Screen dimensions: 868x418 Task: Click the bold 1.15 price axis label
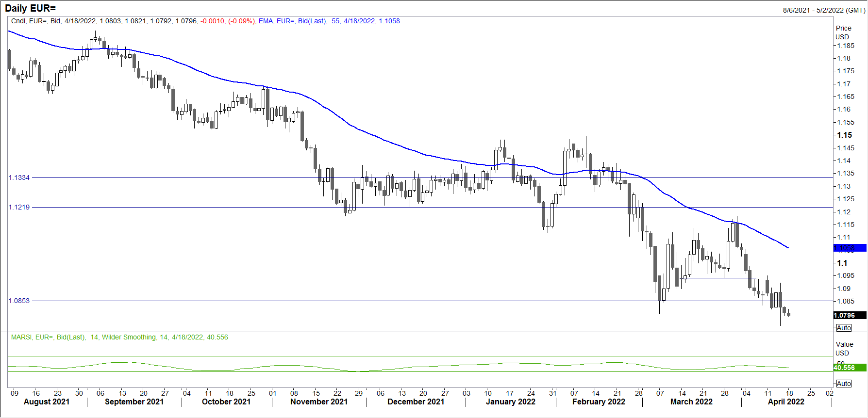845,135
